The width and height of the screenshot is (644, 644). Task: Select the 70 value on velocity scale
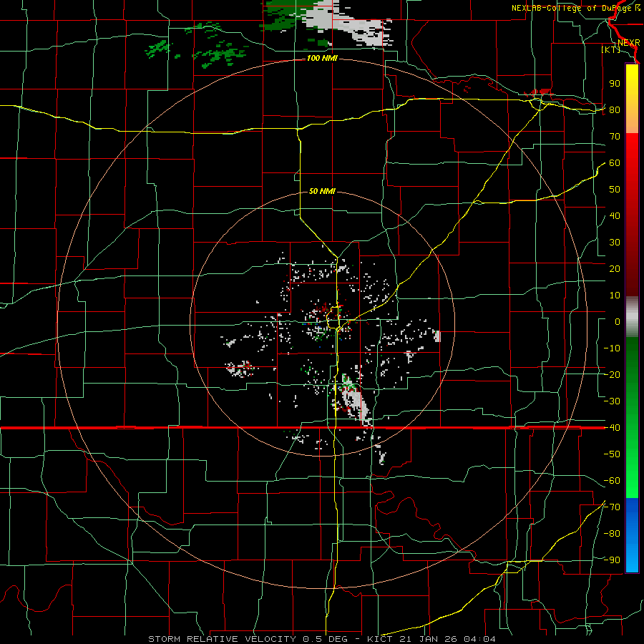coord(615,137)
